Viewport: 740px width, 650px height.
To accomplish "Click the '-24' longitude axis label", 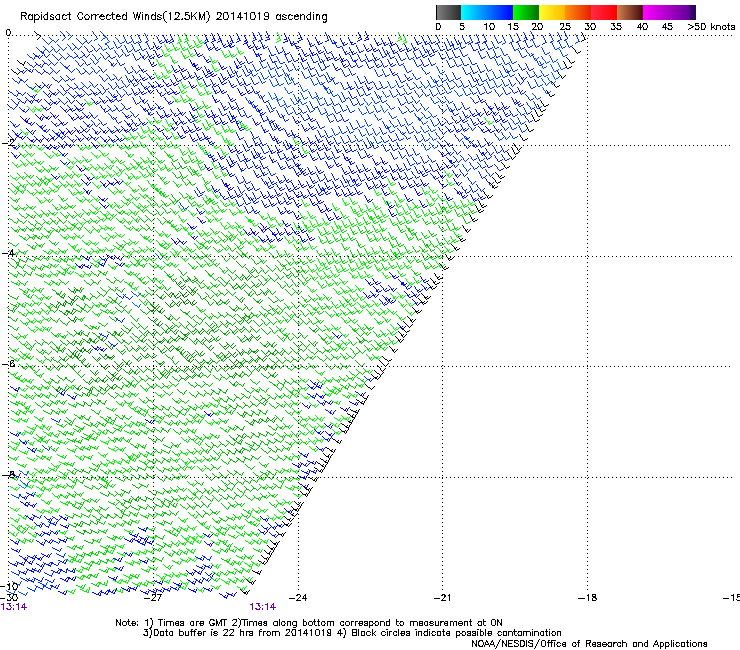I will [x=298, y=598].
